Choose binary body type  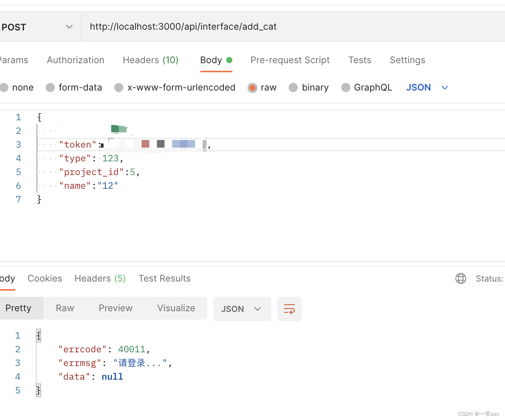[308, 87]
